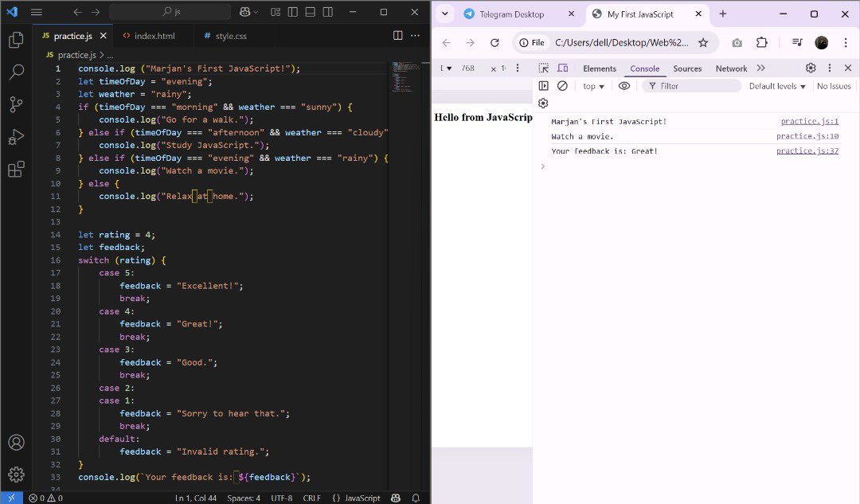The image size is (860, 504).
Task: Create a live expression with the eye icon
Action: pyautogui.click(x=624, y=86)
